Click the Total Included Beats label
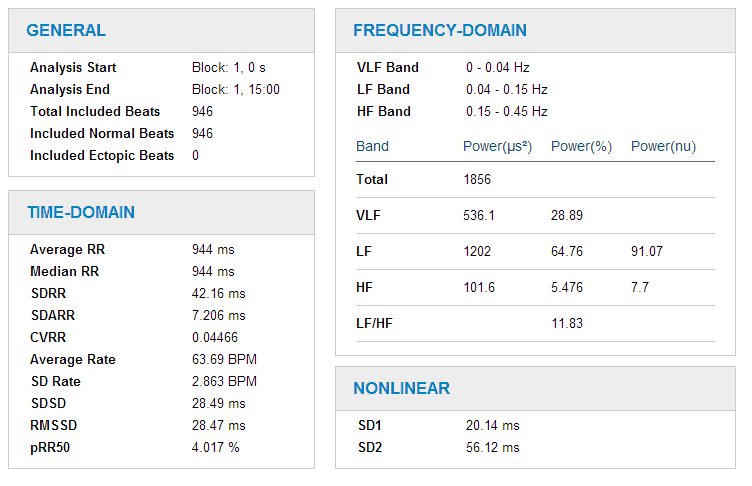Image resolution: width=752 pixels, height=486 pixels. (x=88, y=112)
